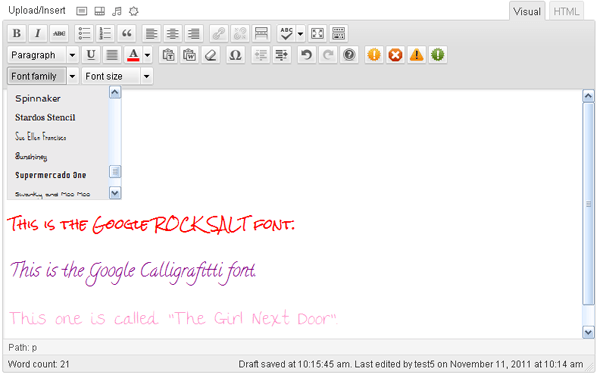
Task: Indent the paragraph
Action: coord(282,55)
